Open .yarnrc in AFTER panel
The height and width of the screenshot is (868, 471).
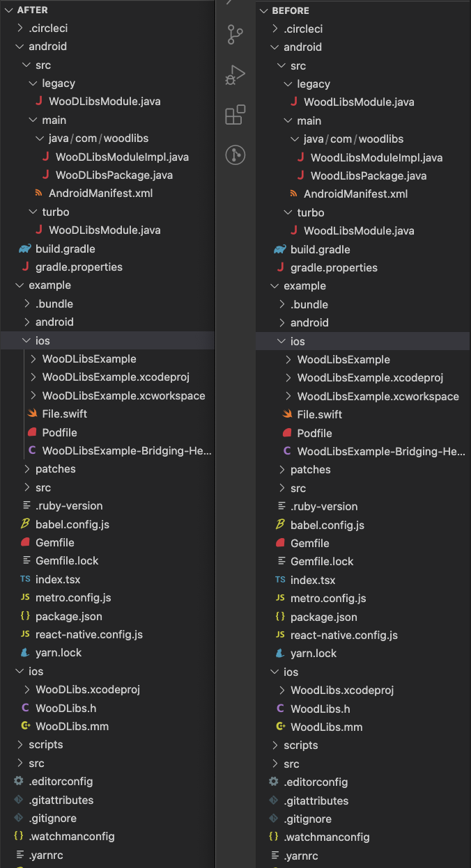point(46,855)
